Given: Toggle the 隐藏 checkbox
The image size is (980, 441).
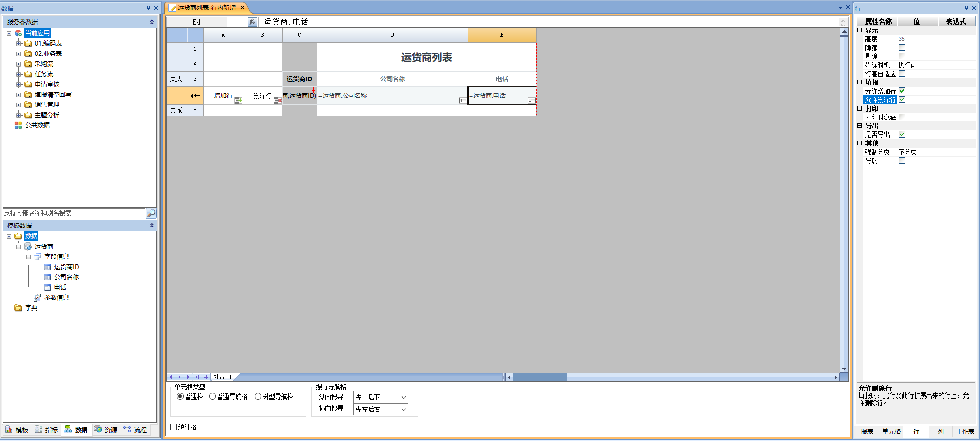Looking at the screenshot, I should tap(902, 48).
